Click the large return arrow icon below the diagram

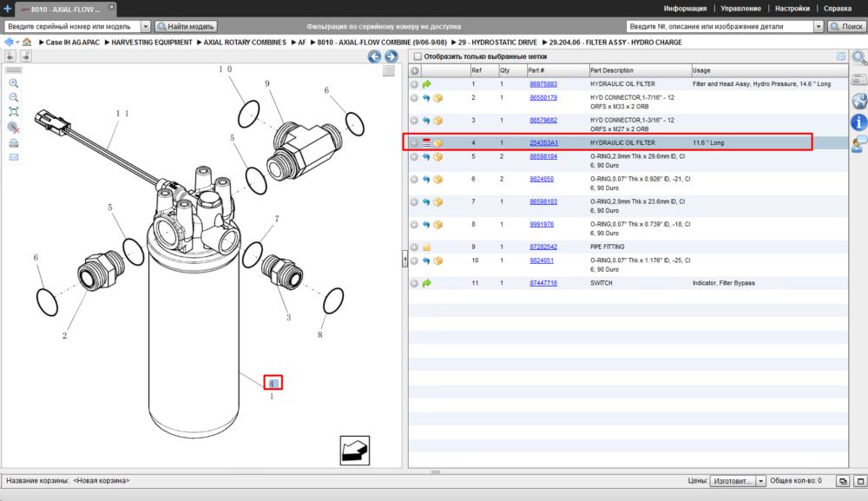point(355,451)
